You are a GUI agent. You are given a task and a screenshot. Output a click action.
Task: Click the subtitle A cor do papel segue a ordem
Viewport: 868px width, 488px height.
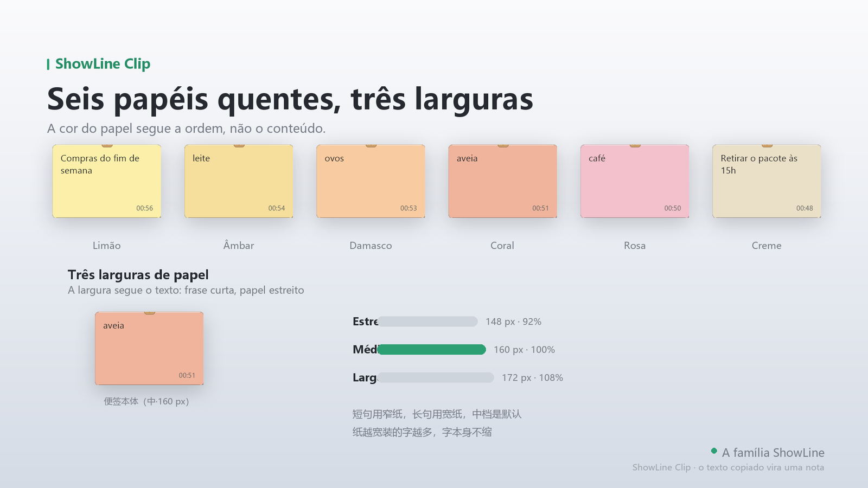point(186,129)
